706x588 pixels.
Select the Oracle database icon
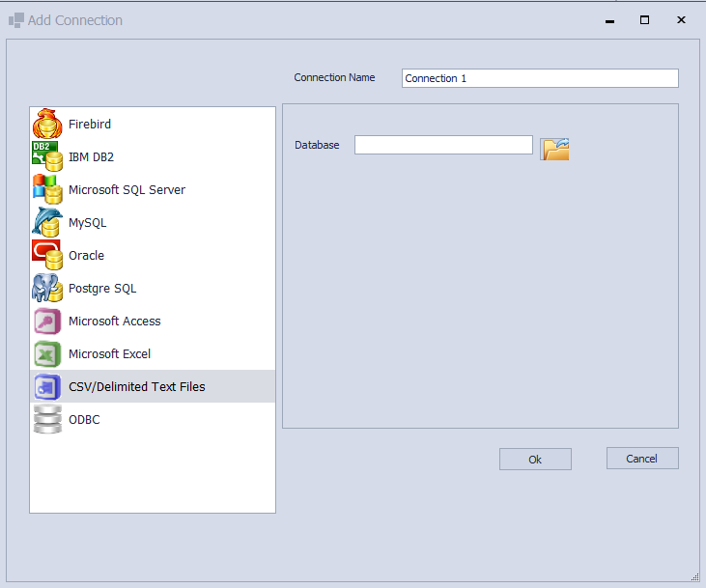[x=47, y=255]
